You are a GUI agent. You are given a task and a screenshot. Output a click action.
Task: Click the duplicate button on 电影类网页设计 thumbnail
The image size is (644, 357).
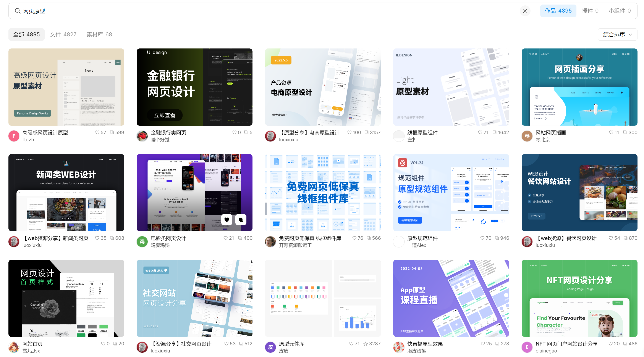[x=241, y=220]
